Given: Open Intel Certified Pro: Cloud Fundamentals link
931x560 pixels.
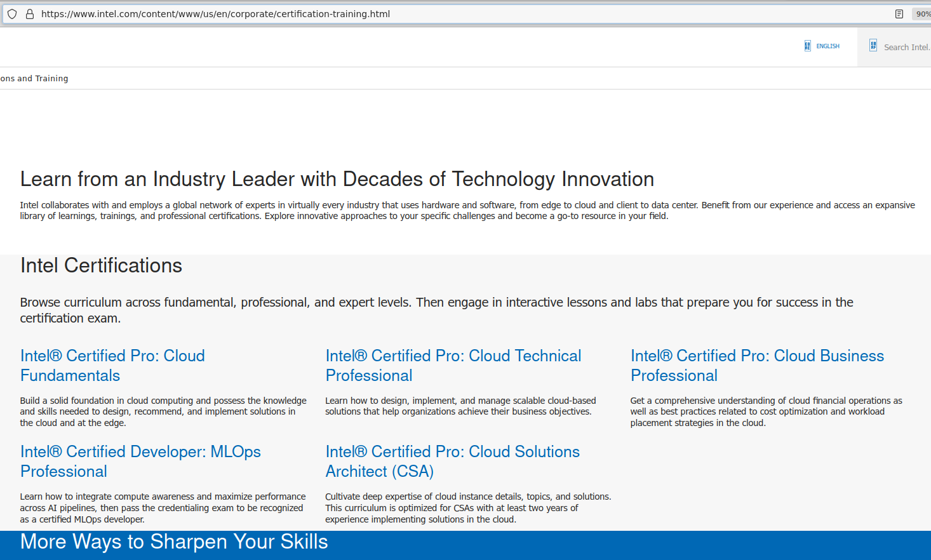Looking at the screenshot, I should 112,365.
